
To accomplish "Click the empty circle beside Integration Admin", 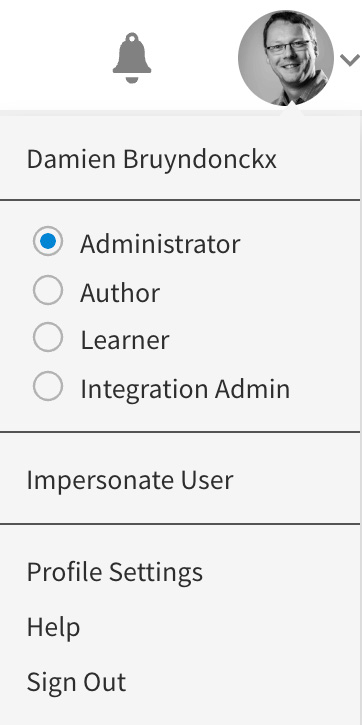I will click(x=48, y=386).
